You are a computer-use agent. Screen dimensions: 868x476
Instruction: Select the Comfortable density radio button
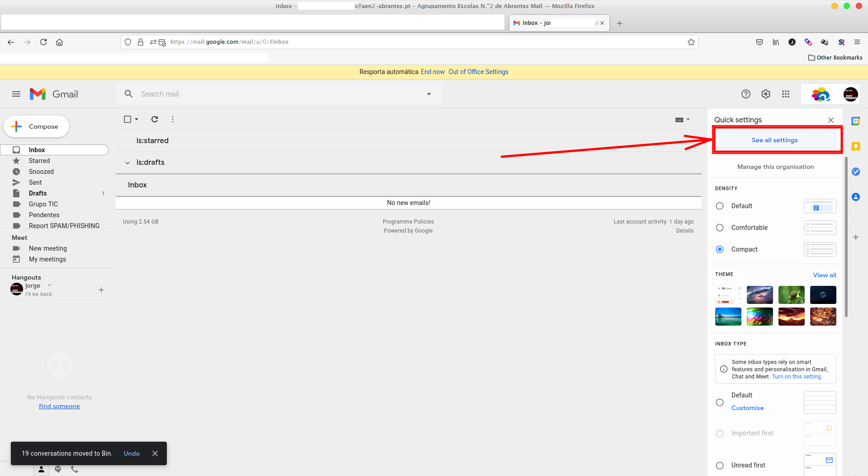720,228
